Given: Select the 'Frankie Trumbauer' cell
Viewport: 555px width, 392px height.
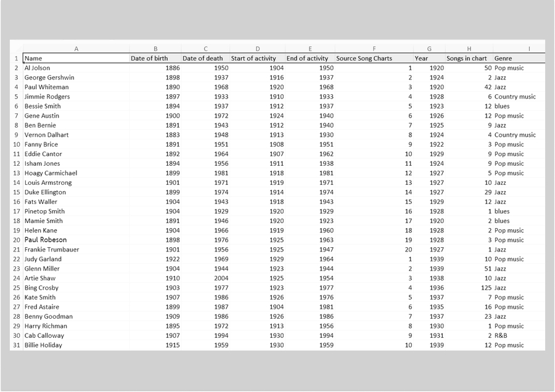Looking at the screenshot, I should pyautogui.click(x=76, y=250).
